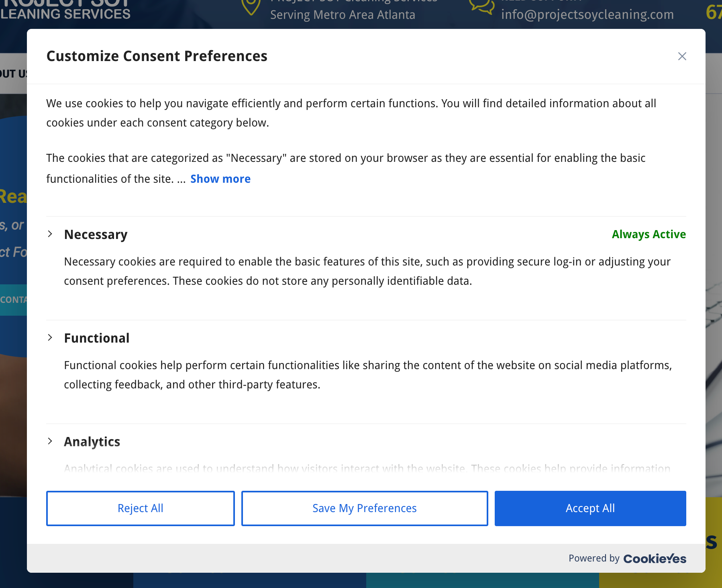The image size is (722, 588).
Task: Open the info@projectsoycleaning.com email address
Action: (587, 14)
